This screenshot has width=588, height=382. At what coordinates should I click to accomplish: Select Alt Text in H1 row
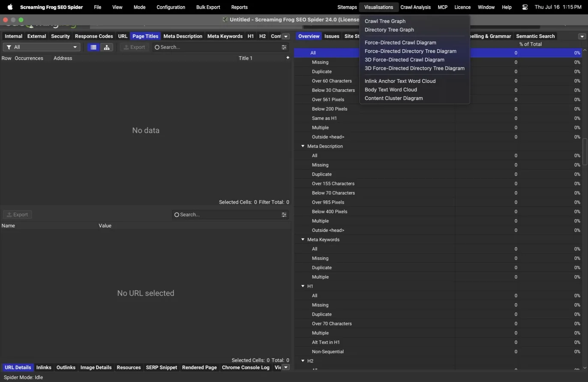[x=438, y=342]
